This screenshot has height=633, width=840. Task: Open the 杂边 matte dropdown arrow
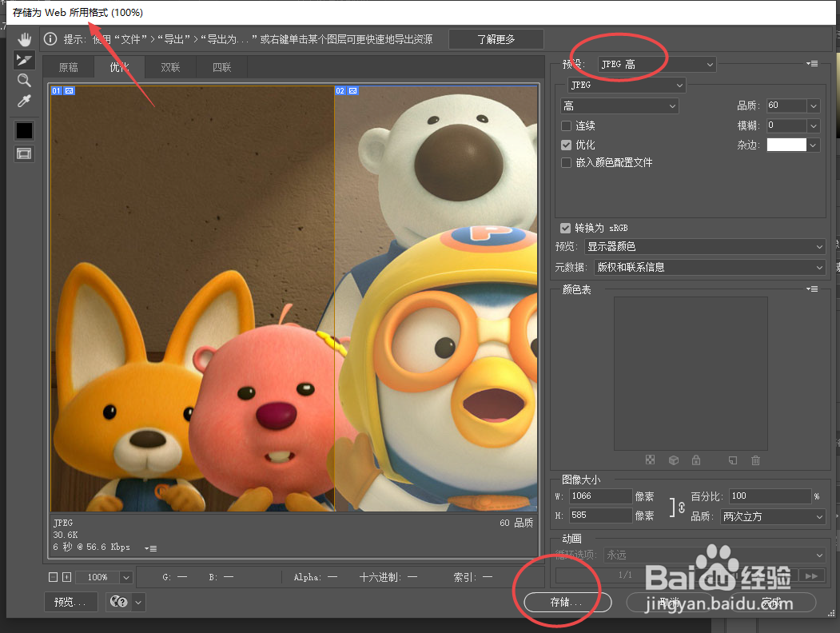point(813,145)
